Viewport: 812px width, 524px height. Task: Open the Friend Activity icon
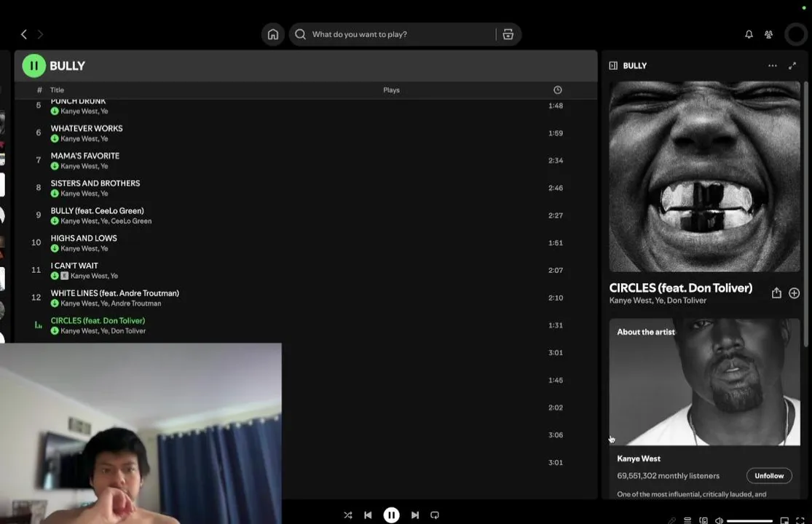pos(768,34)
